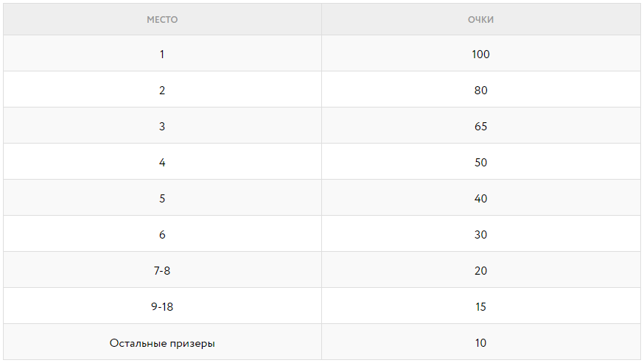Click the 65 points value
644x363 pixels.
click(480, 127)
